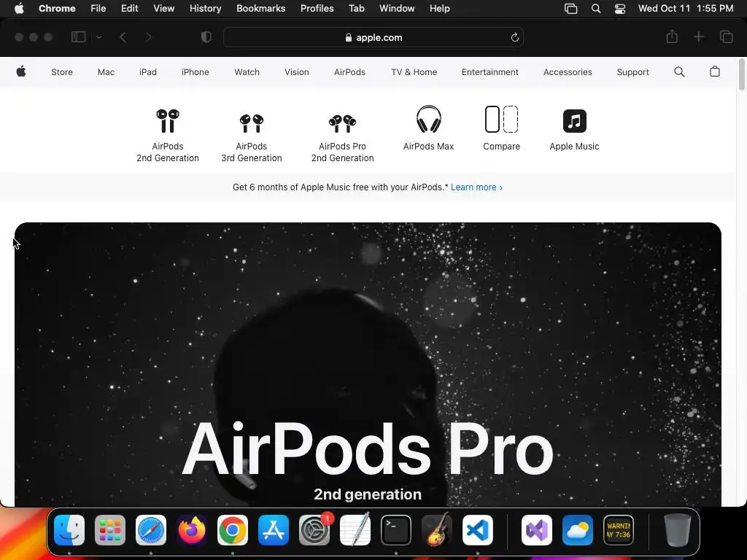Open the AirPods 2nd Generation icon

pyautogui.click(x=168, y=120)
